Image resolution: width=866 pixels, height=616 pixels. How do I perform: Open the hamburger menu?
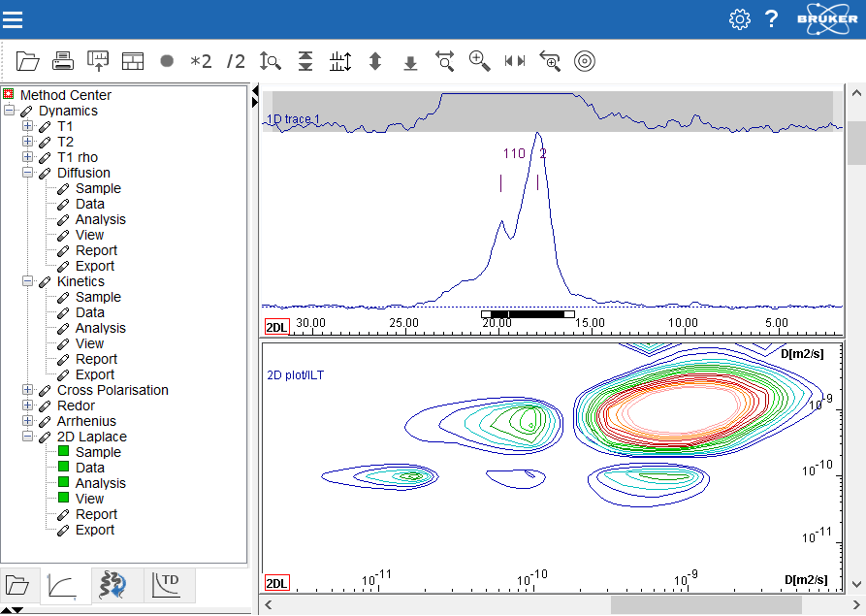tap(15, 19)
